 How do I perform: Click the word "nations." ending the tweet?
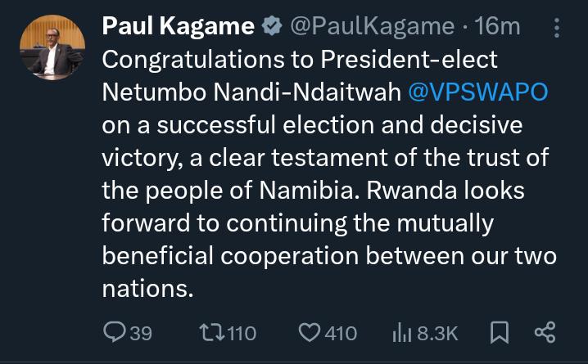point(147,289)
